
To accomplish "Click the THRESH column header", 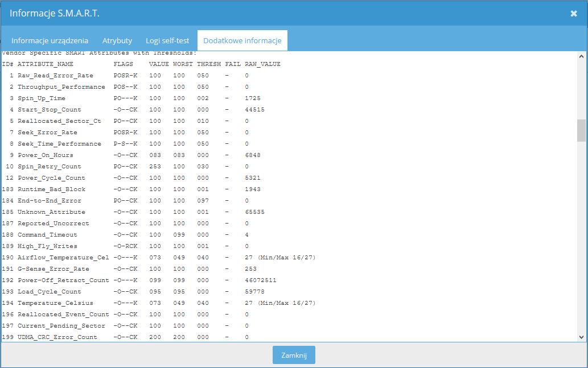I will point(209,64).
